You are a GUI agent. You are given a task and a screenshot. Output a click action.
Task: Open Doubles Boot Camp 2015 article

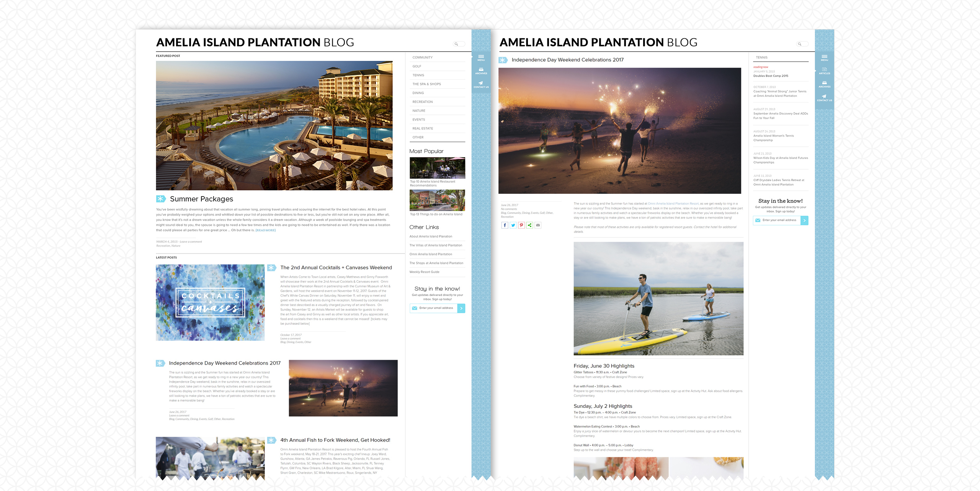tap(771, 76)
